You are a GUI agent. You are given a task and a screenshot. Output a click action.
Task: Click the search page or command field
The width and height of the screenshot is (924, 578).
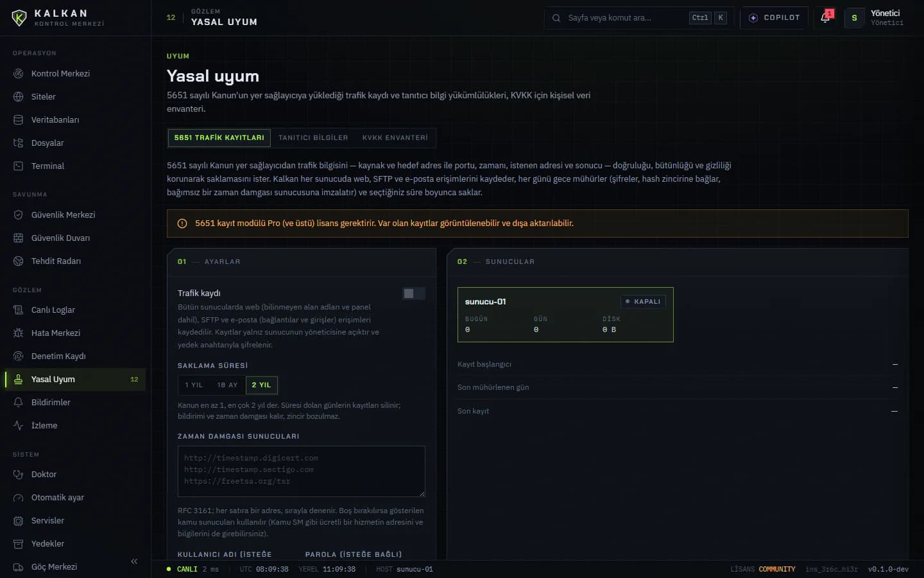(638, 17)
